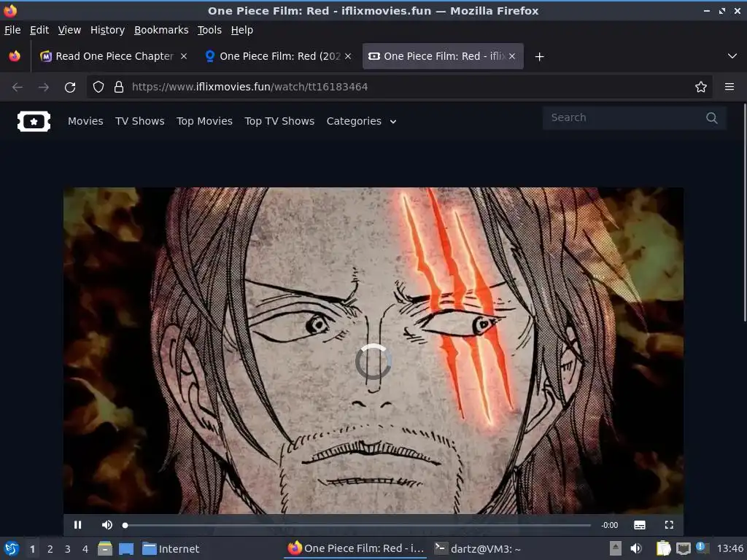Image resolution: width=747 pixels, height=560 pixels.
Task: Open the Help menu
Action: click(x=241, y=30)
